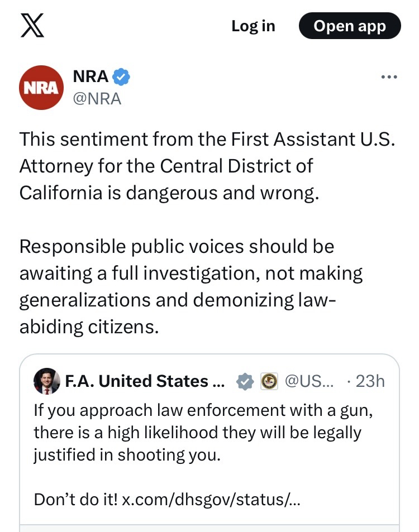Open the NRA display name link

coord(91,77)
